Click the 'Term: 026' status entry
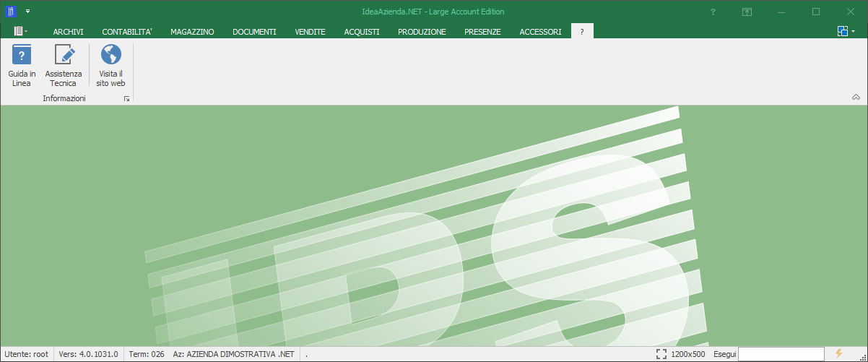Image resolution: width=868 pixels, height=362 pixels. (x=147, y=354)
